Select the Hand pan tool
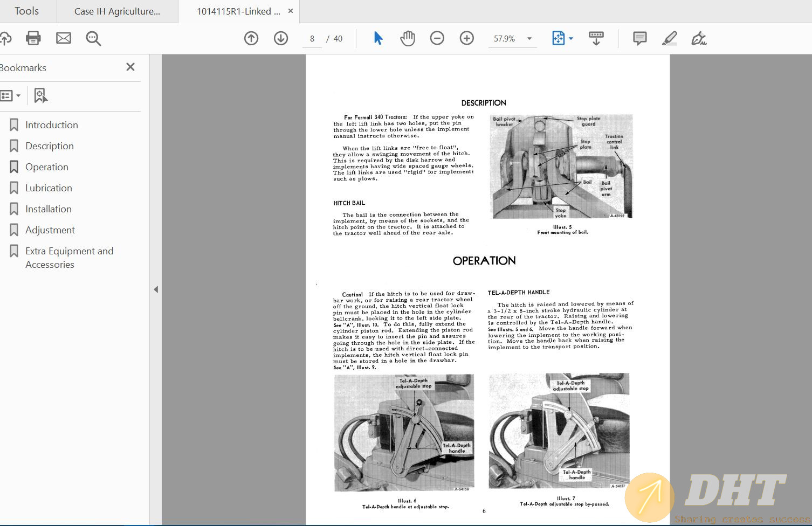 point(408,38)
